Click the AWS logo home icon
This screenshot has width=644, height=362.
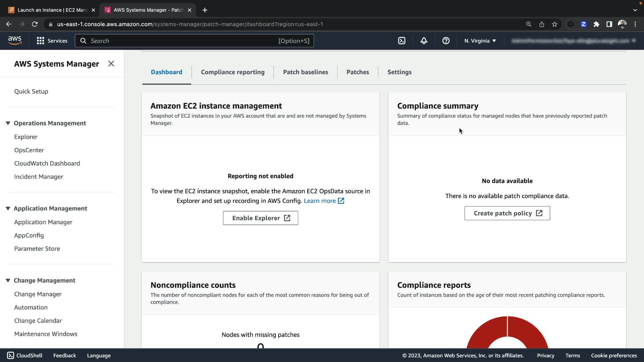tap(15, 41)
